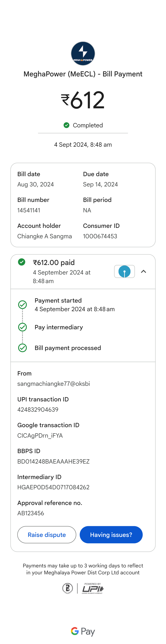The image size is (166, 644).
Task: Select the BBPS ID value text
Action: coord(53,461)
